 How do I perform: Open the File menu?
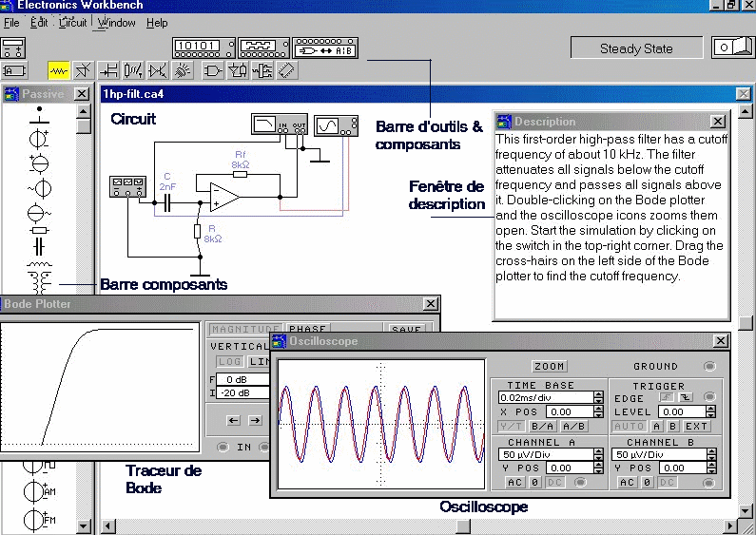11,23
